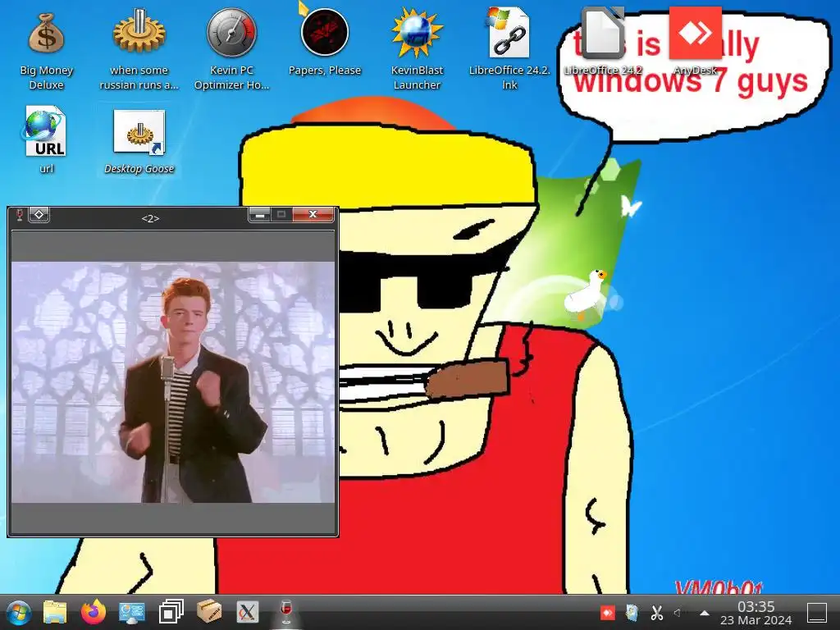This screenshot has height=630, width=840.
Task: Open the package box taskbar icon
Action: [x=209, y=612]
